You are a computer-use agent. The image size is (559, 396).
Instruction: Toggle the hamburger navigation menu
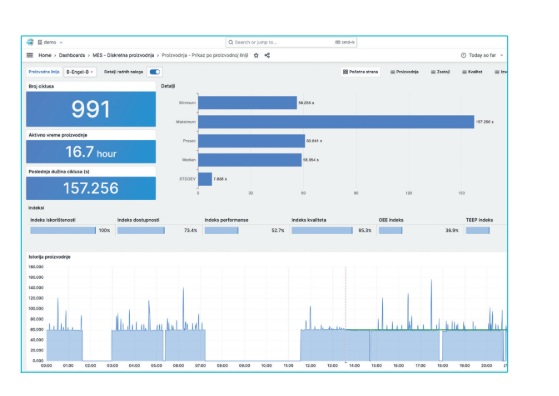click(30, 55)
